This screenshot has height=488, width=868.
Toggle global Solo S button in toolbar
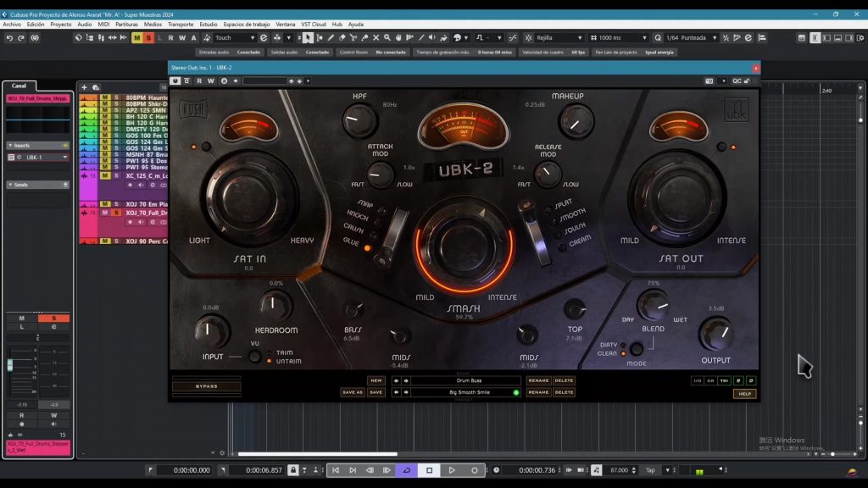point(148,37)
